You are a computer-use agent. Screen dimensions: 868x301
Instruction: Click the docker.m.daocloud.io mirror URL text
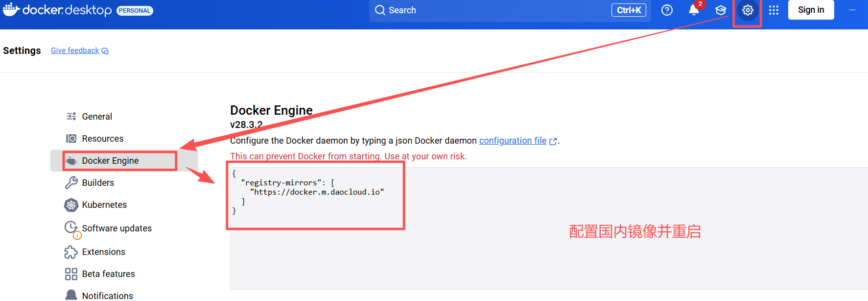[x=317, y=192]
